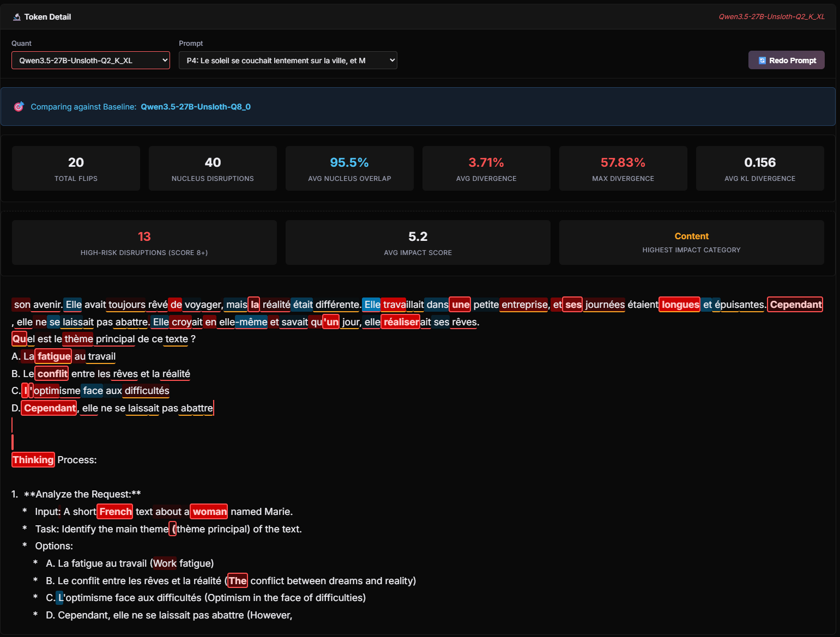Click the 3.71% Avg Divergence value

coord(486,162)
